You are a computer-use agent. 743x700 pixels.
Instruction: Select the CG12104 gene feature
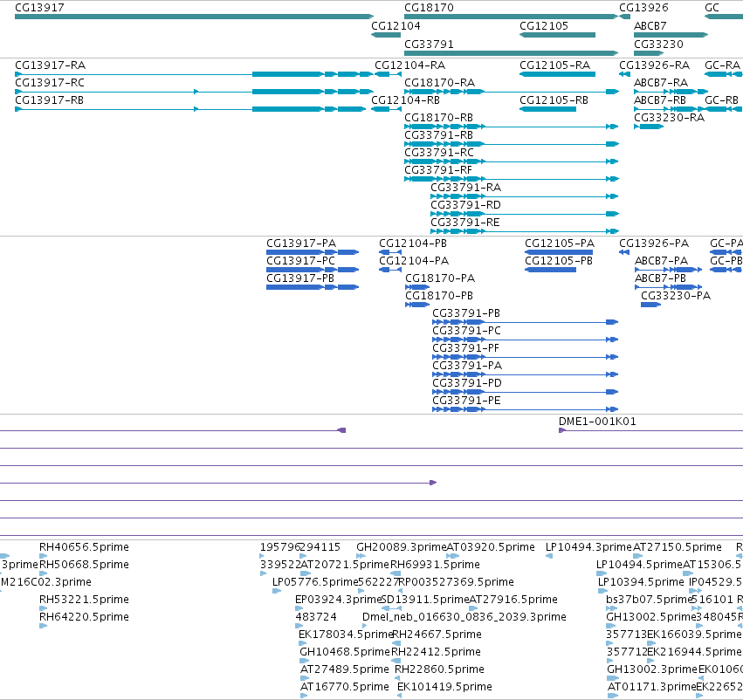point(386,35)
